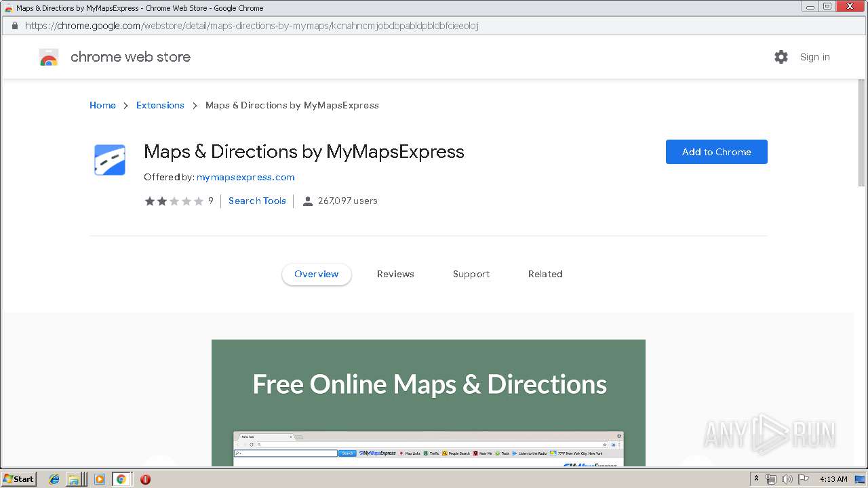This screenshot has height=488, width=868.
Task: Click the Chrome Web Store rainbow logo
Action: pos(49,58)
